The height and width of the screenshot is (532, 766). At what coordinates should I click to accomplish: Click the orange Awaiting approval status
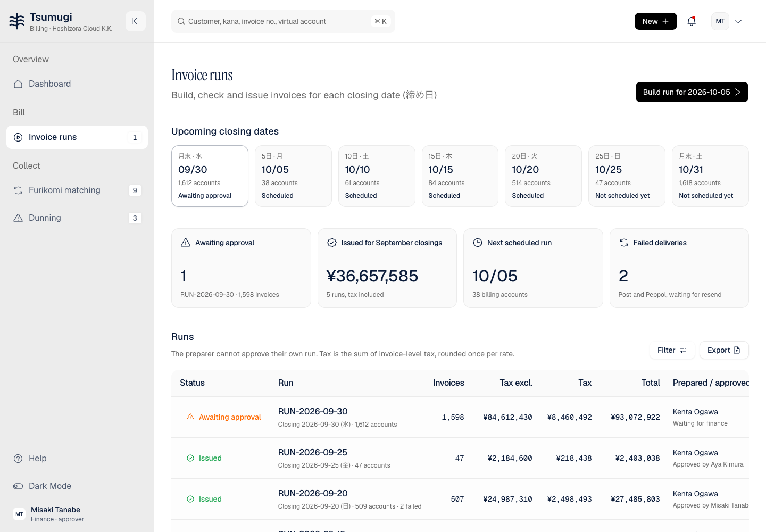click(x=224, y=417)
